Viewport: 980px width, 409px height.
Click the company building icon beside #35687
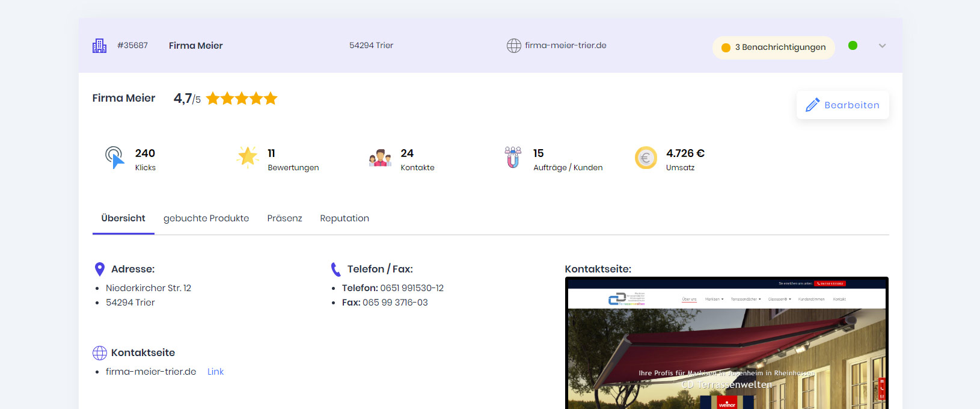99,46
